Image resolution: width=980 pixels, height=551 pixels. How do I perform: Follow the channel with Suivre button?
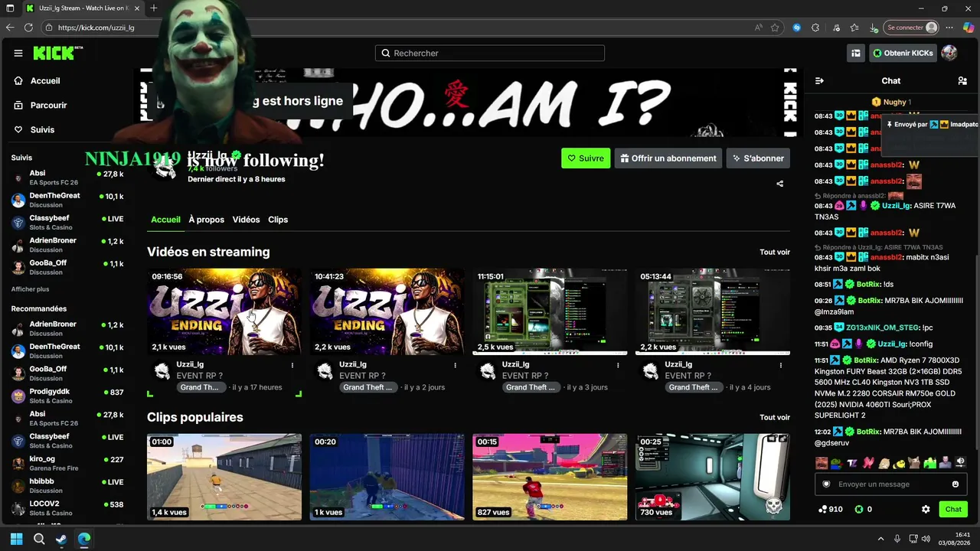pyautogui.click(x=586, y=158)
